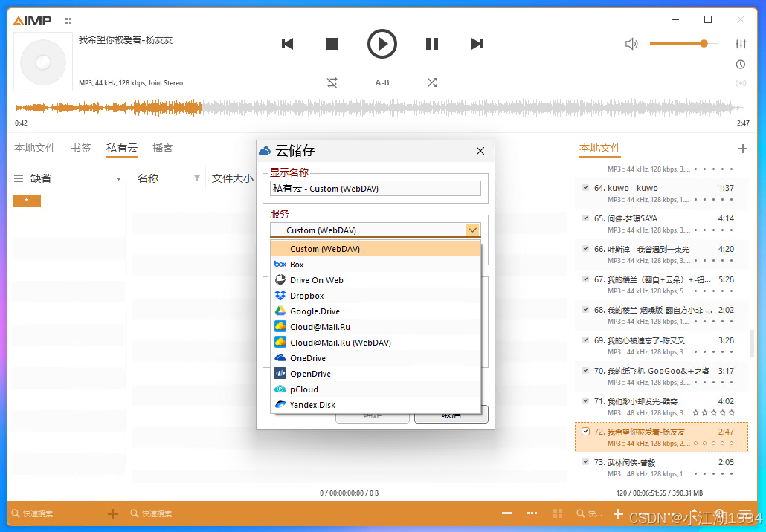Image resolution: width=766 pixels, height=532 pixels.
Task: Collapse the 服务 dropdown arrow
Action: tap(472, 230)
